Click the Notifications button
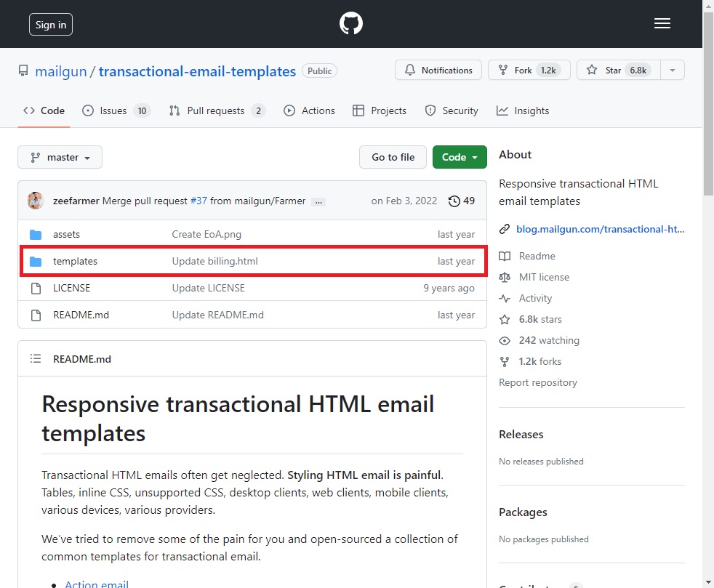714x588 pixels. (x=438, y=70)
